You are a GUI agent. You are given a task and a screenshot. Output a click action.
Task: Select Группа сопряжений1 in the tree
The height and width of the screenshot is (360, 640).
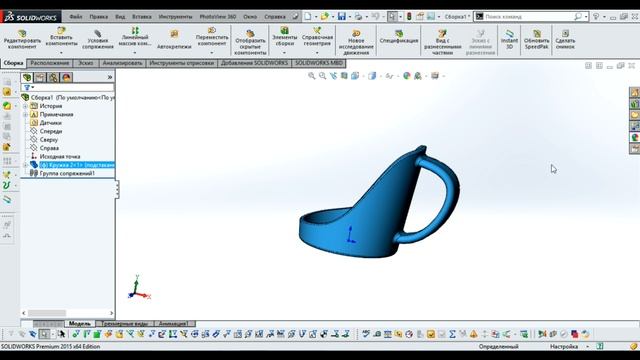click(x=67, y=173)
